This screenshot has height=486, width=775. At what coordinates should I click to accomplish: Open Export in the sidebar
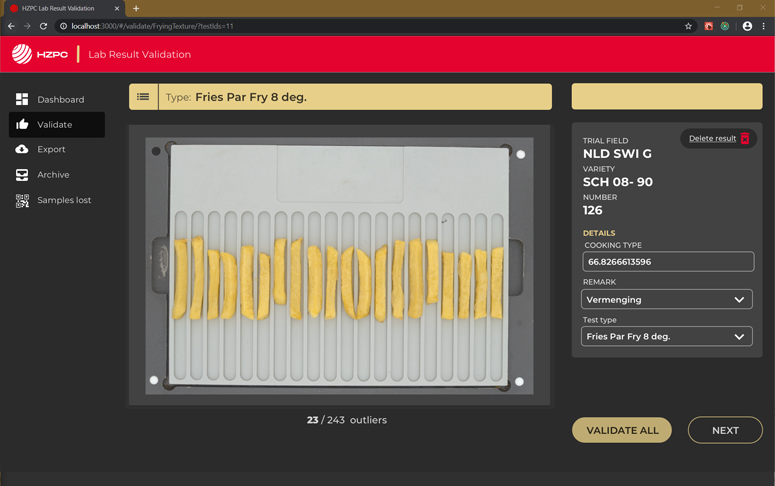(x=57, y=149)
